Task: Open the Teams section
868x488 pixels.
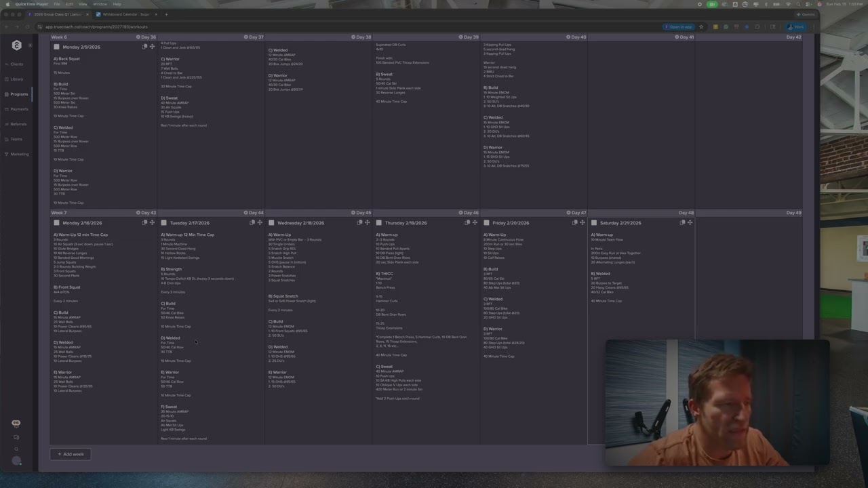Action: click(16, 139)
